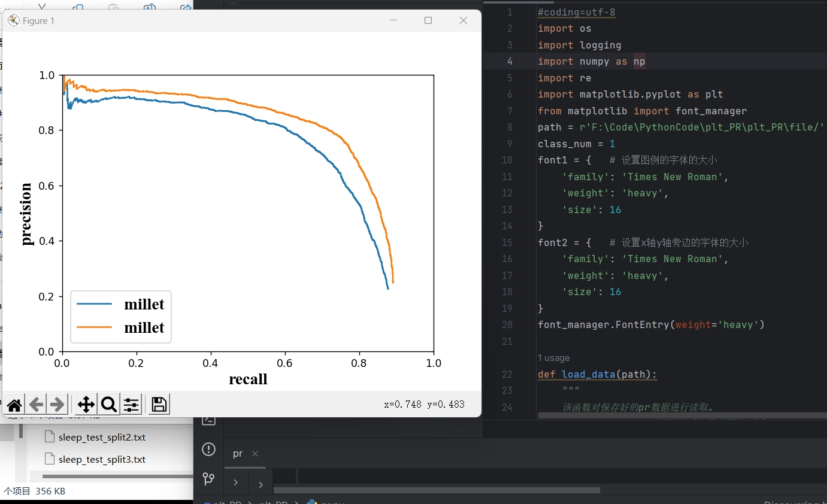The image size is (827, 504).
Task: Select sleep_test_split2.txt file icon
Action: click(50, 437)
